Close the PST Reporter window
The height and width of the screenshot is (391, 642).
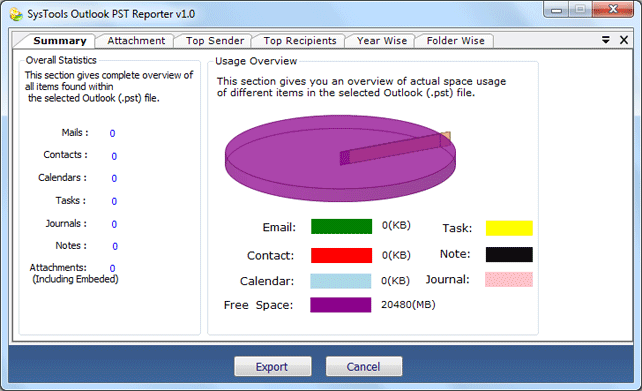[613, 9]
